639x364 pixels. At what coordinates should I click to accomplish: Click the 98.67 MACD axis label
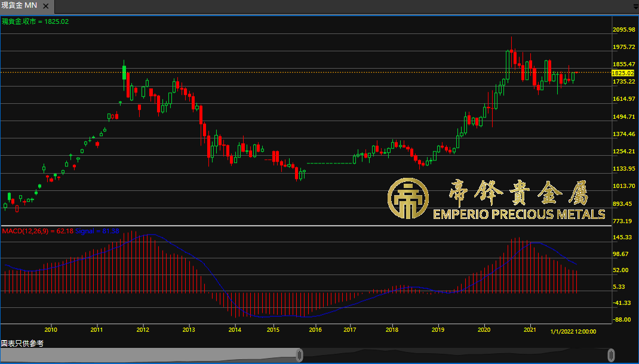pos(620,254)
